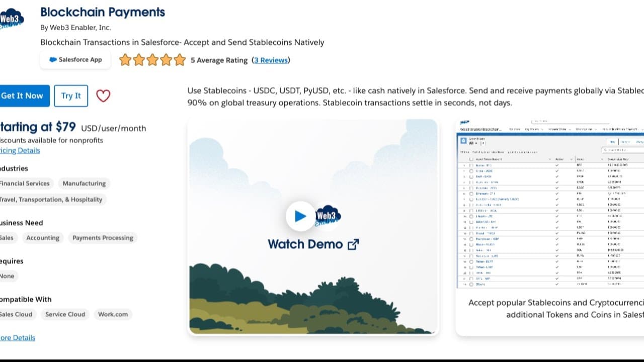The height and width of the screenshot is (362, 644).
Task: Click the Payments Processing tag
Action: pyautogui.click(x=103, y=238)
